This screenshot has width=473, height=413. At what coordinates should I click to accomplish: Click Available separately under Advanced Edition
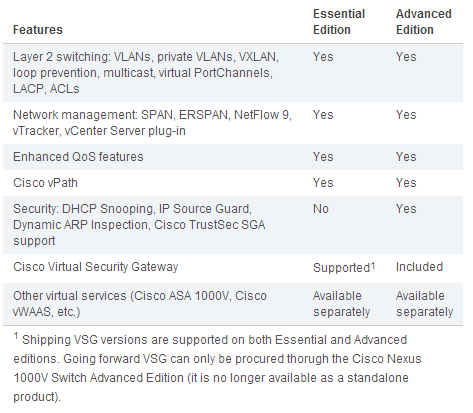424,304
